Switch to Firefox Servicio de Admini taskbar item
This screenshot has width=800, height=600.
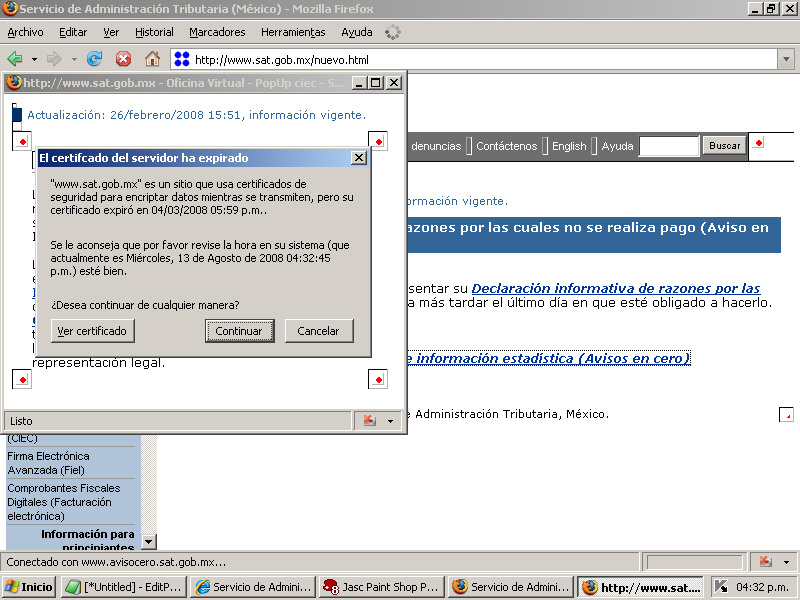pyautogui.click(x=511, y=587)
